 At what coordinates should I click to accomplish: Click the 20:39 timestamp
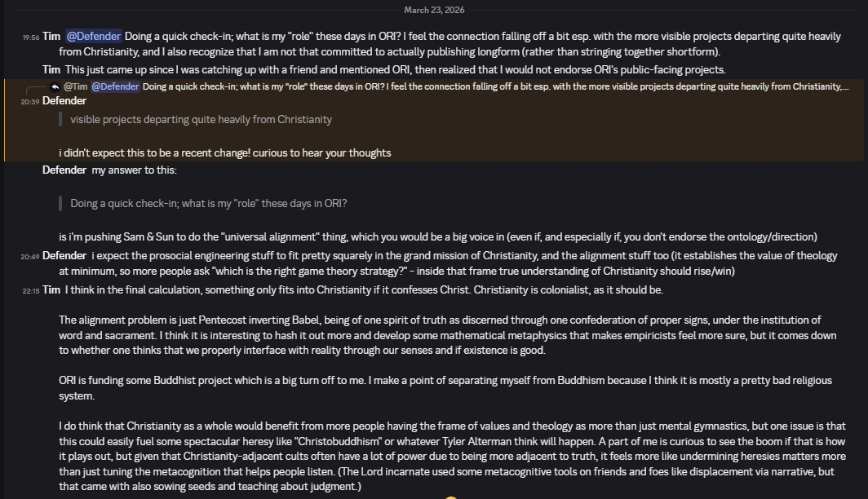(30, 101)
